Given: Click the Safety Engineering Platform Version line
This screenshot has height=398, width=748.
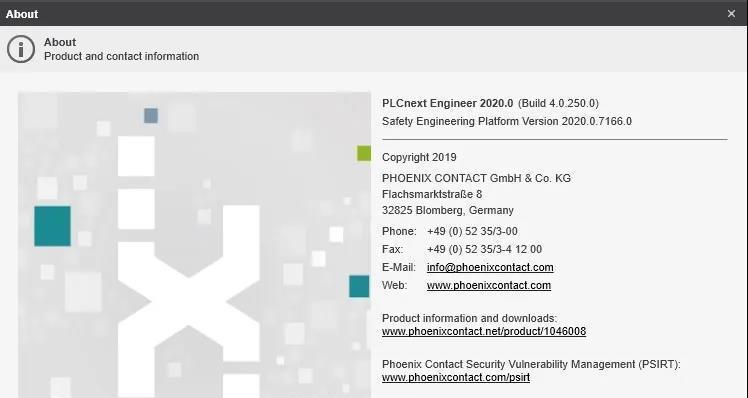Looking at the screenshot, I should coord(507,121).
